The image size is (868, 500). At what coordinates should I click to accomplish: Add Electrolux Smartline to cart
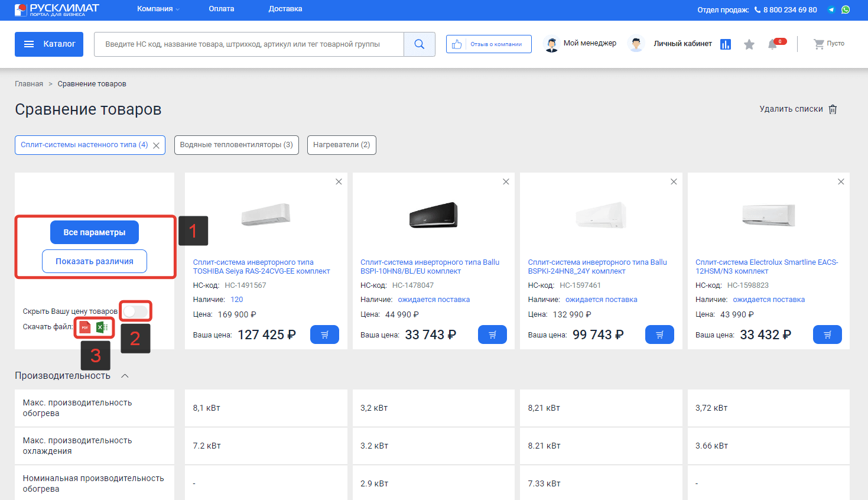[827, 335]
